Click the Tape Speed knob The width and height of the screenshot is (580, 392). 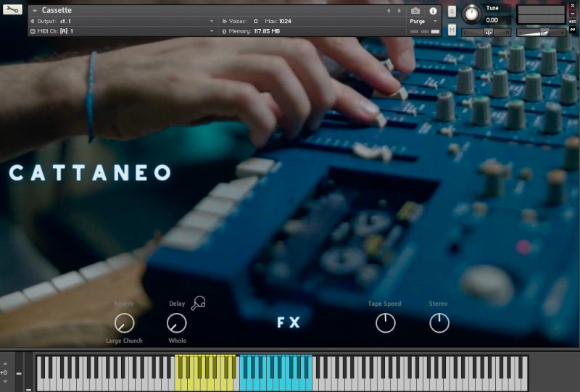point(386,323)
